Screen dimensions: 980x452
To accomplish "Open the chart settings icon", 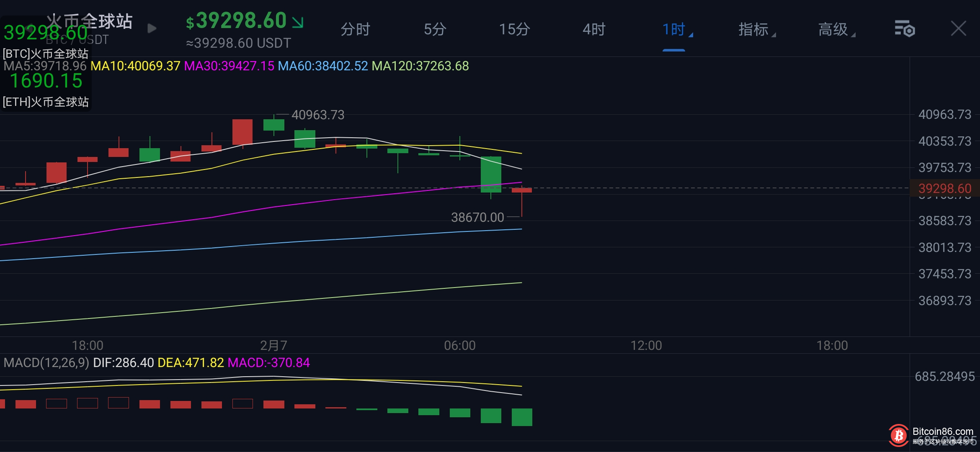I will pos(905,29).
